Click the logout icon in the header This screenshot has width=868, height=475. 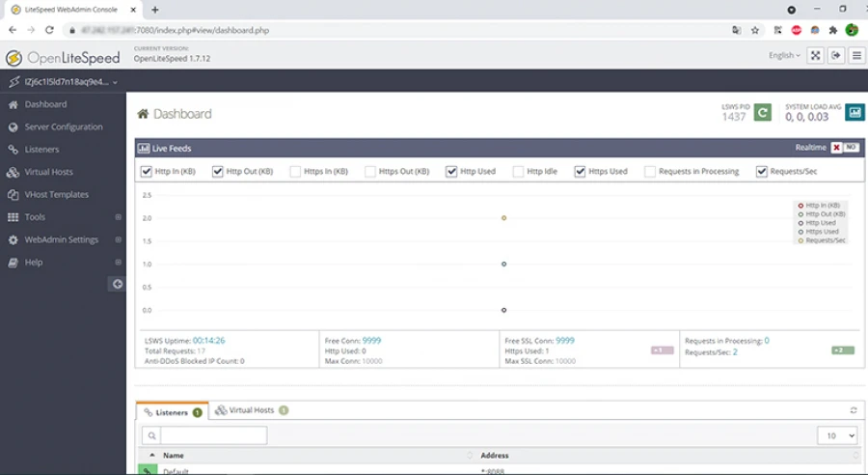[836, 55]
